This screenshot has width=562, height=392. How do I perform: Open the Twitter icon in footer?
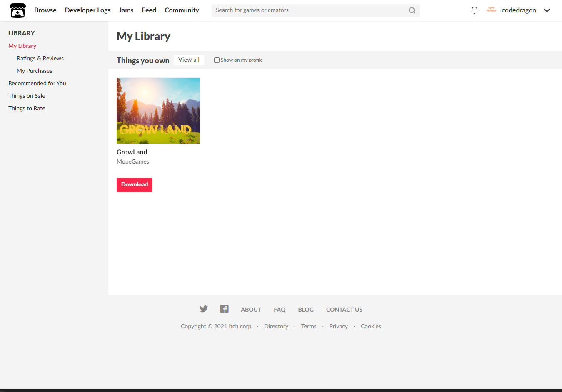click(x=204, y=309)
